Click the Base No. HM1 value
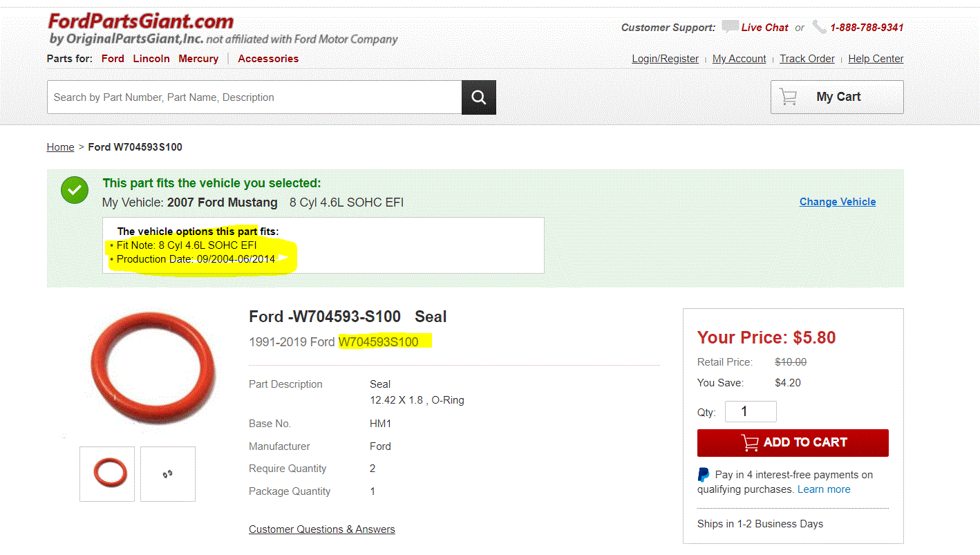This screenshot has width=980, height=555. click(x=381, y=424)
